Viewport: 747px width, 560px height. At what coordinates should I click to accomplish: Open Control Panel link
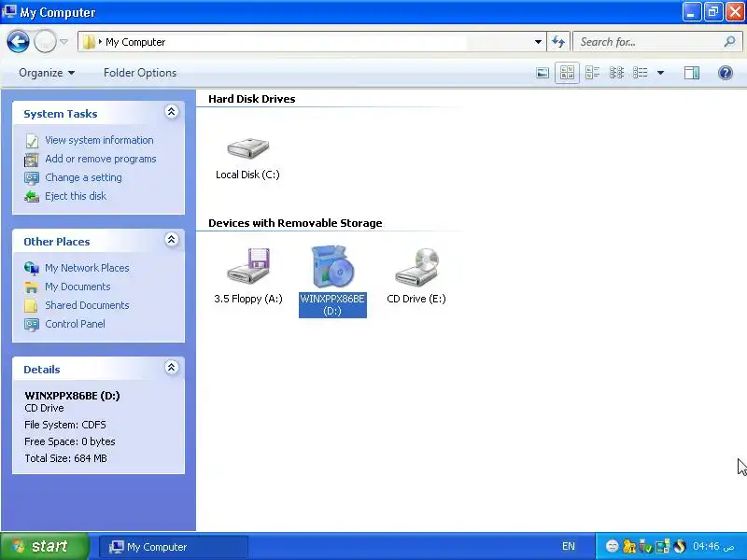click(75, 324)
